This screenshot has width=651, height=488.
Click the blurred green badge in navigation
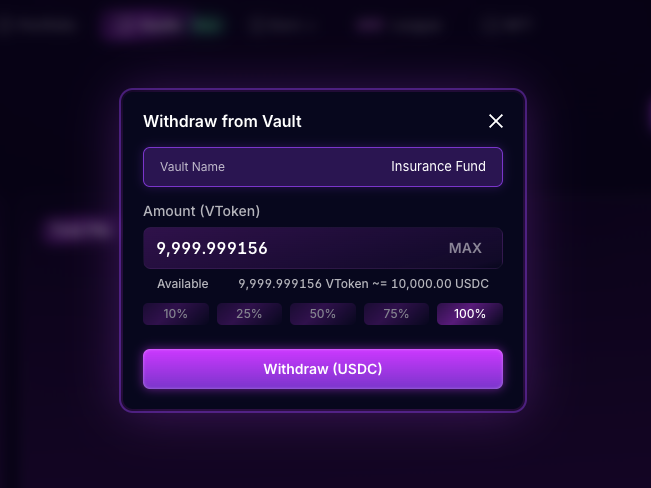pyautogui.click(x=208, y=26)
